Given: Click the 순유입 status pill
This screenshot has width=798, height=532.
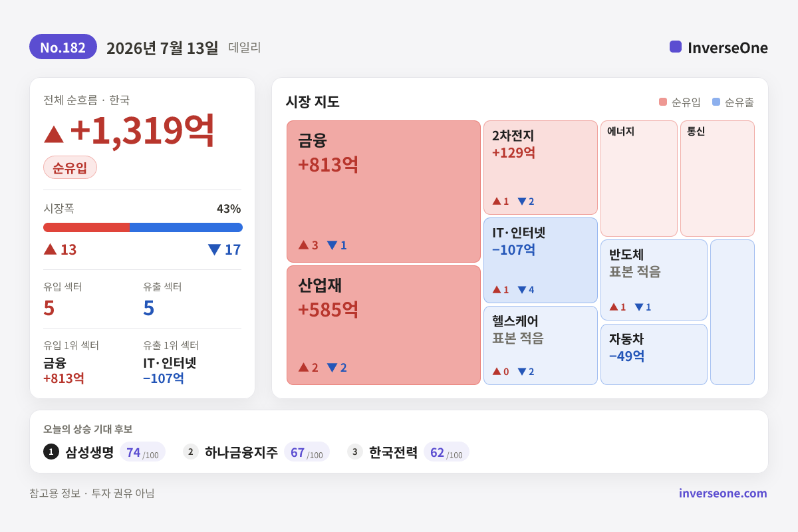Looking at the screenshot, I should click(70, 168).
